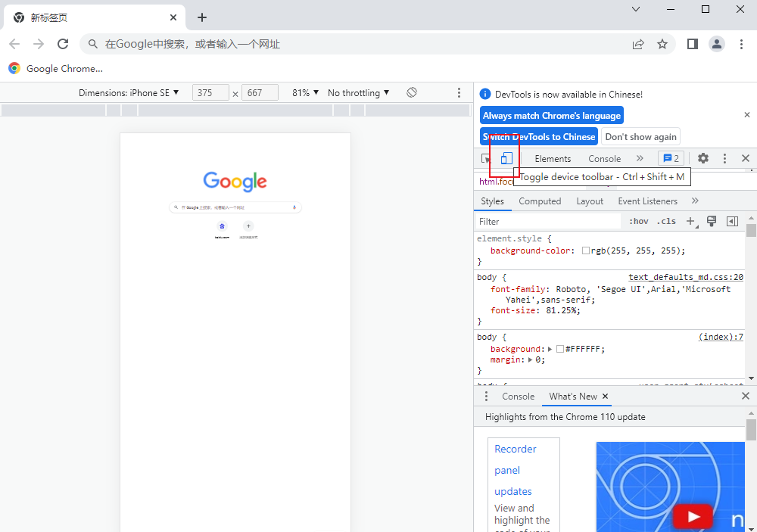Toggle rendering emulations paint brush icon
The image size is (757, 532).
(x=711, y=222)
